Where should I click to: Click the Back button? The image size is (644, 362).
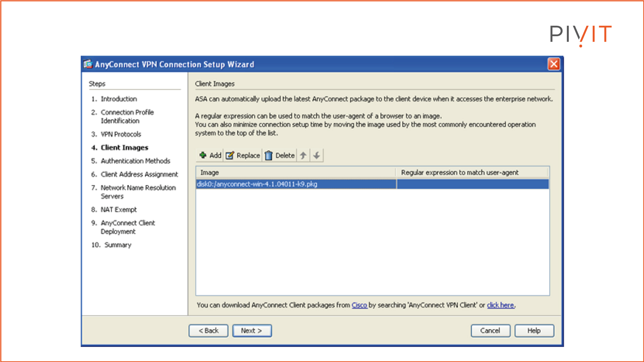tap(208, 330)
